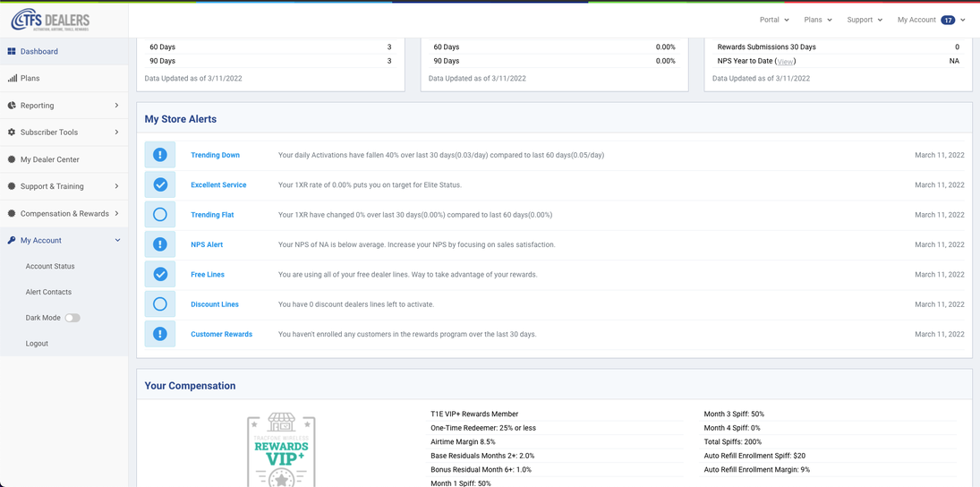Screen dimensions: 980x487
Task: Click the Rewards VIP+ badge image
Action: [281, 449]
